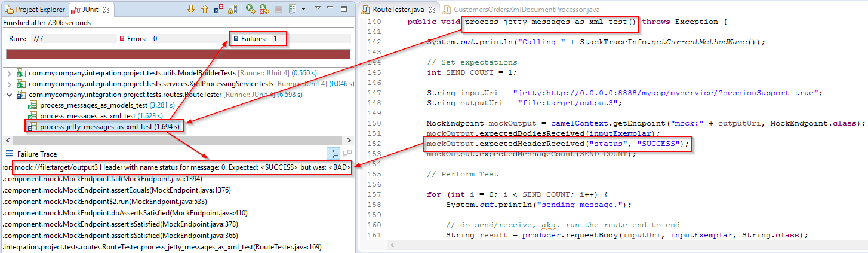This screenshot has width=868, height=253.
Task: Click Stop JUnit Test Run icon
Action: tap(278, 9)
